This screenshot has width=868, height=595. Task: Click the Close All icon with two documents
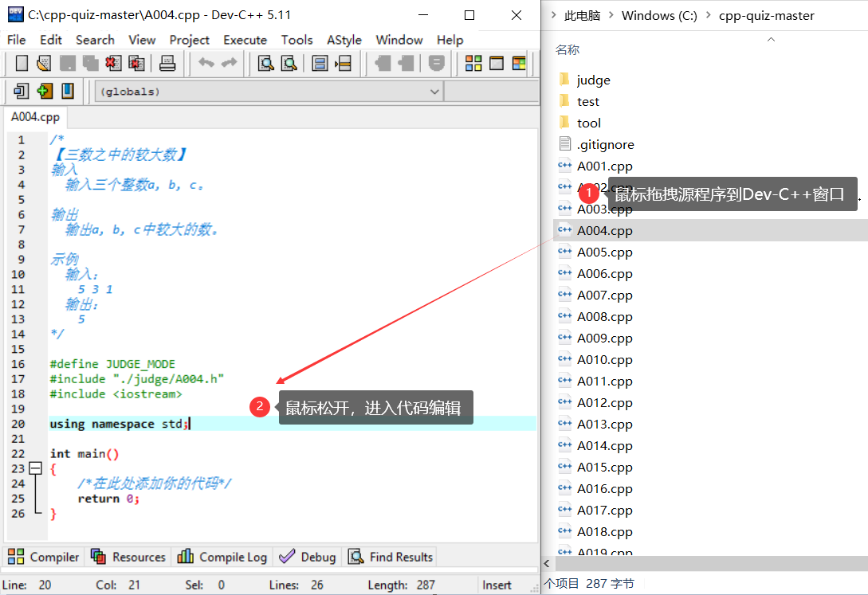tap(136, 63)
